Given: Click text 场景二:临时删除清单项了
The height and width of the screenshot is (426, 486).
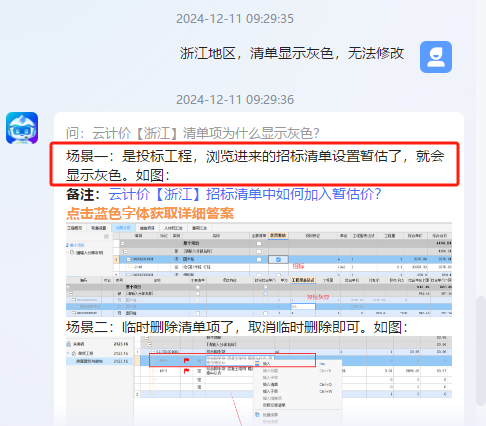Looking at the screenshot, I should [x=150, y=327].
